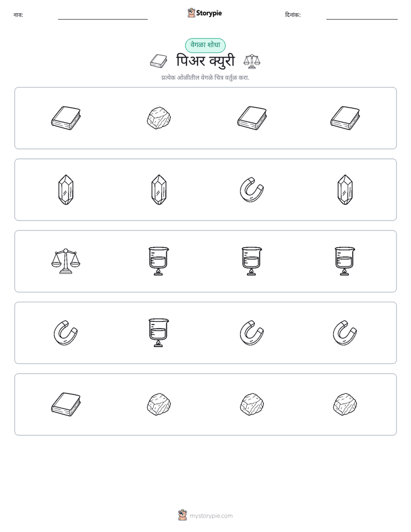Click the first book in the top row
This screenshot has height=532, width=411.
coord(66,118)
